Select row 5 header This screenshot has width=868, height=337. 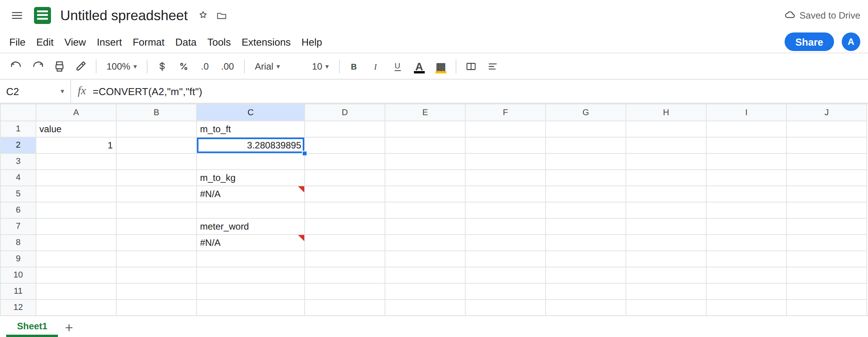coord(18,194)
